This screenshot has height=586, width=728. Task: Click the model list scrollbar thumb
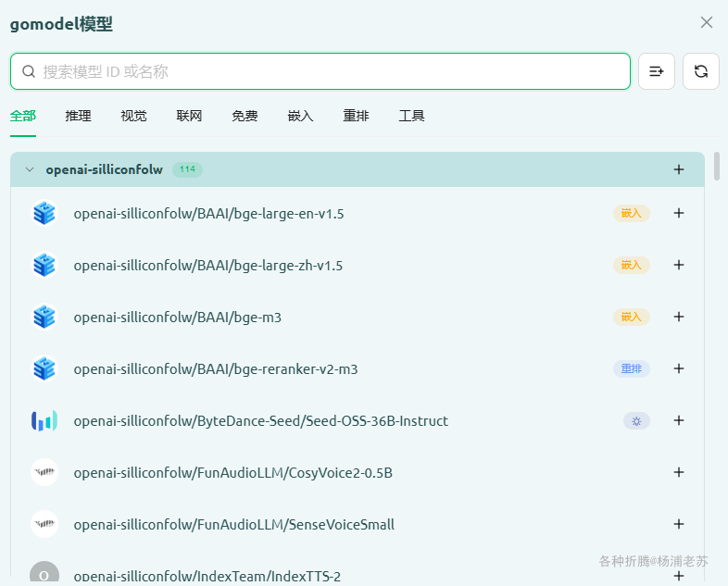717,166
